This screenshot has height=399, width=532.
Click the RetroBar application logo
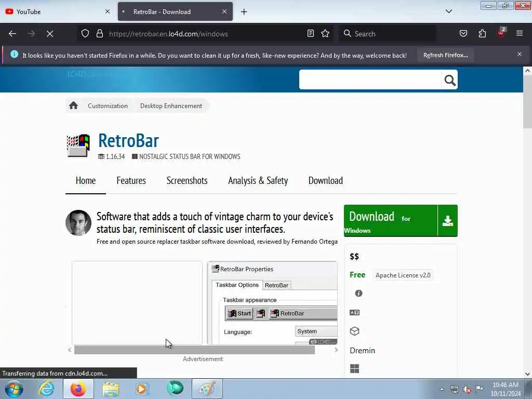(x=78, y=145)
